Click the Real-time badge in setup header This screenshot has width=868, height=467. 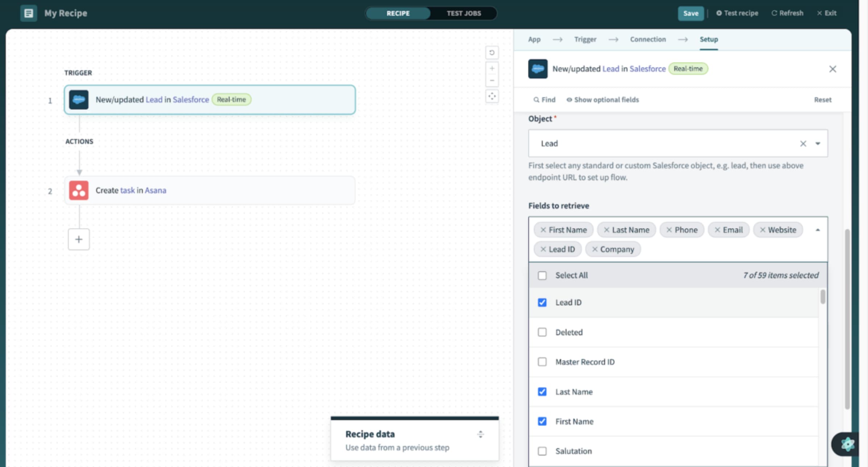[688, 69]
